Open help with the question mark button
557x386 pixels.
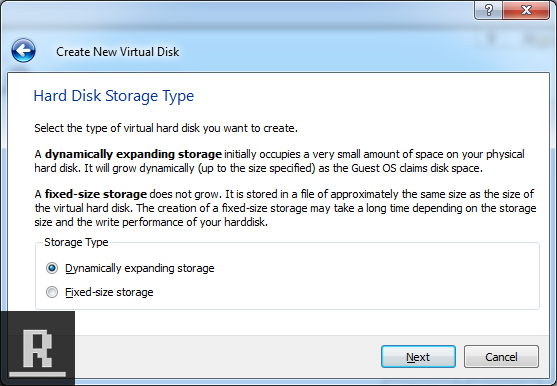[488, 10]
